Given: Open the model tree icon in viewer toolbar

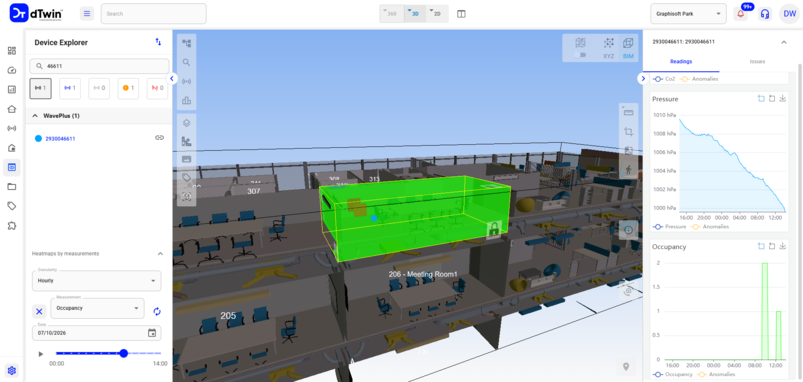Looking at the screenshot, I should pos(186,44).
